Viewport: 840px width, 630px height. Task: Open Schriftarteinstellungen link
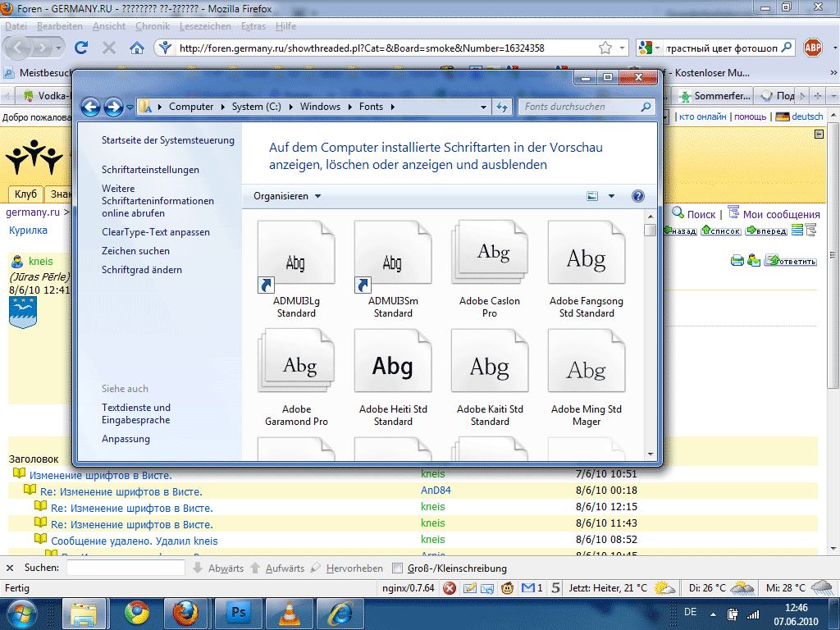click(150, 170)
